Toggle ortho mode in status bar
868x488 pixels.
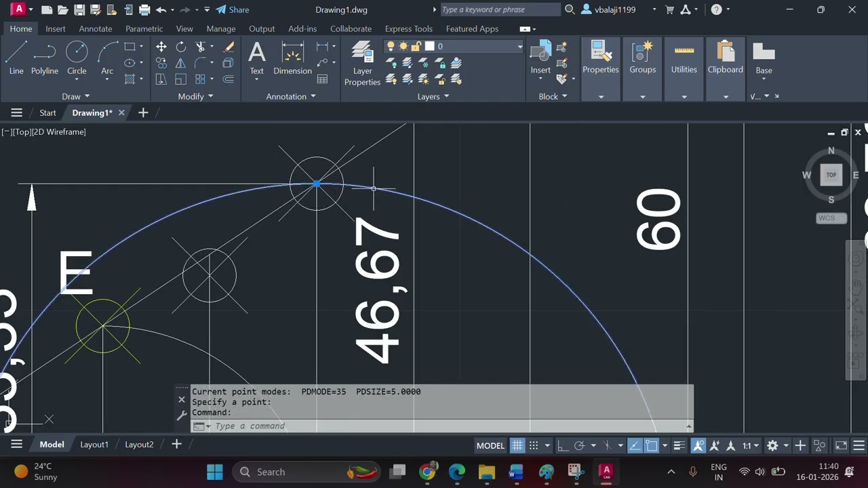pos(563,445)
